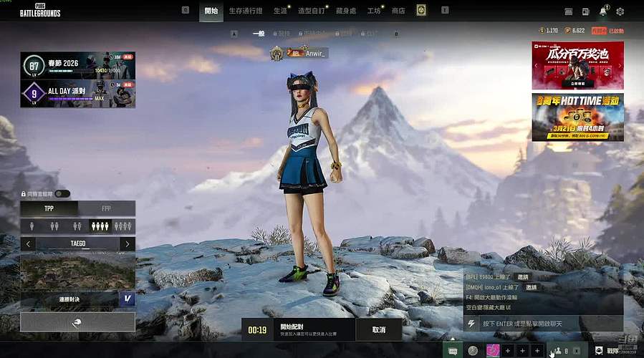Select the greyed four-player team option

[x=123, y=226]
